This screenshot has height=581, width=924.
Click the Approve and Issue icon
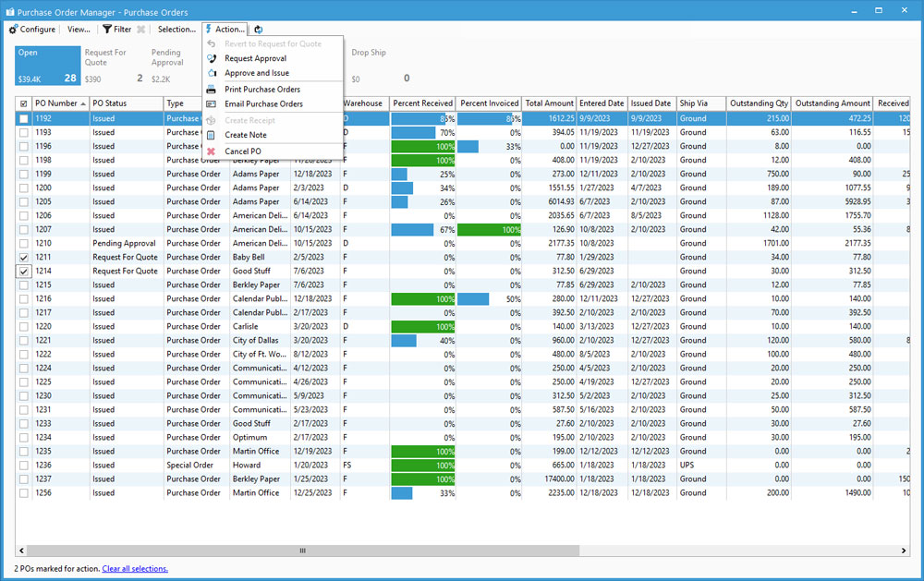point(212,73)
